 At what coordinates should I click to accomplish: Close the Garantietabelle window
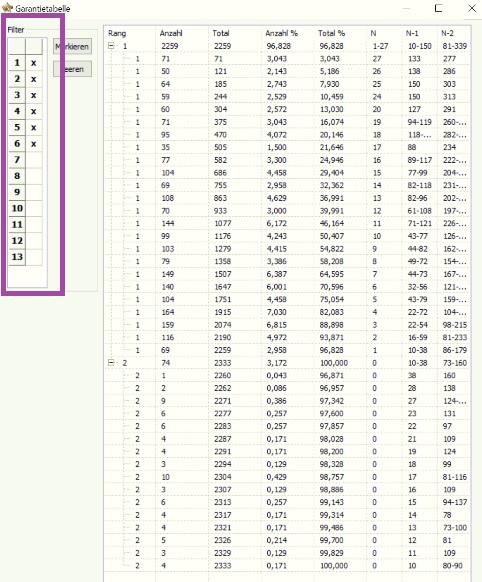472,8
